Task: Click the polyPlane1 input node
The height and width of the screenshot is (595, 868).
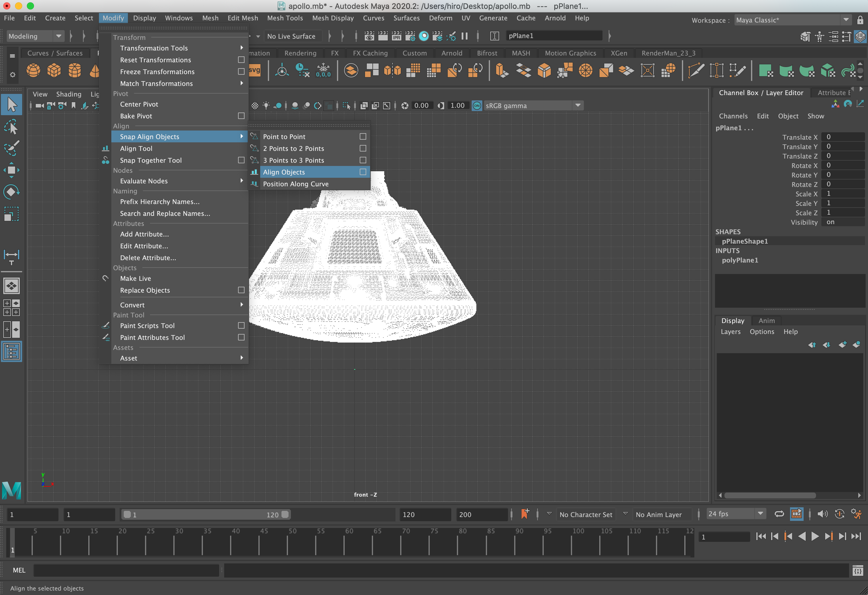Action: click(x=740, y=260)
